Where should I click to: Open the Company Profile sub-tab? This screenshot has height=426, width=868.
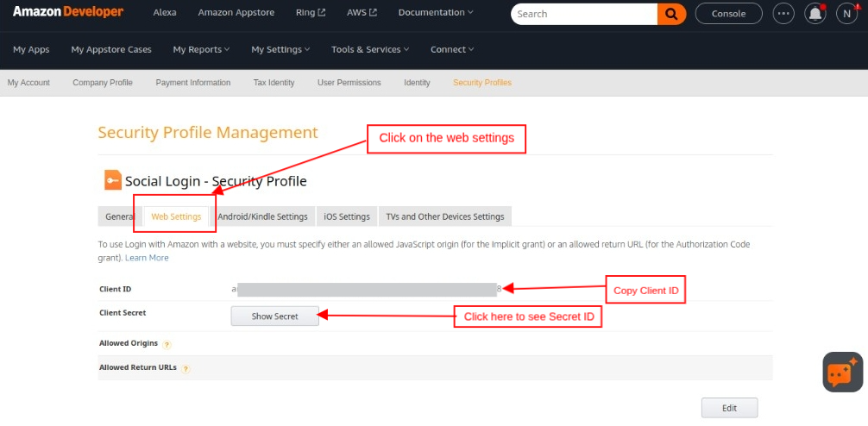pos(103,83)
